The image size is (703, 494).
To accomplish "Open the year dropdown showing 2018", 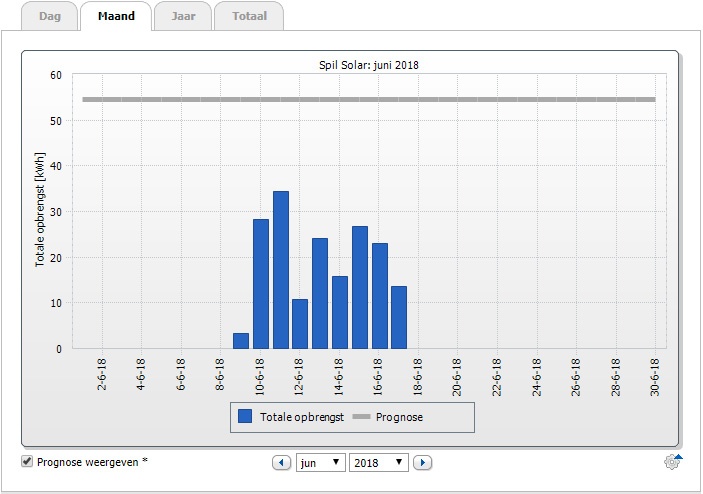I will point(378,462).
